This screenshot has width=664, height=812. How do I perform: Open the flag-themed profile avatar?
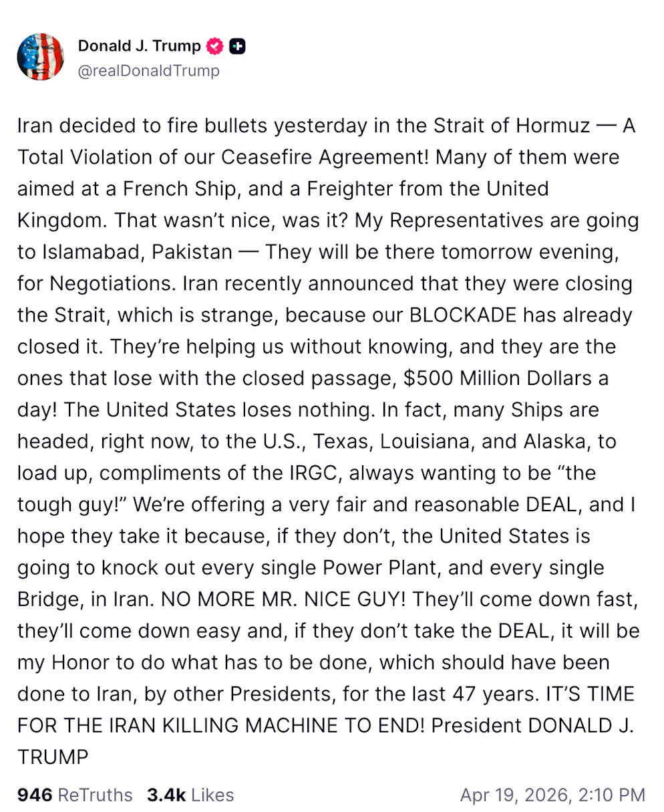click(41, 57)
